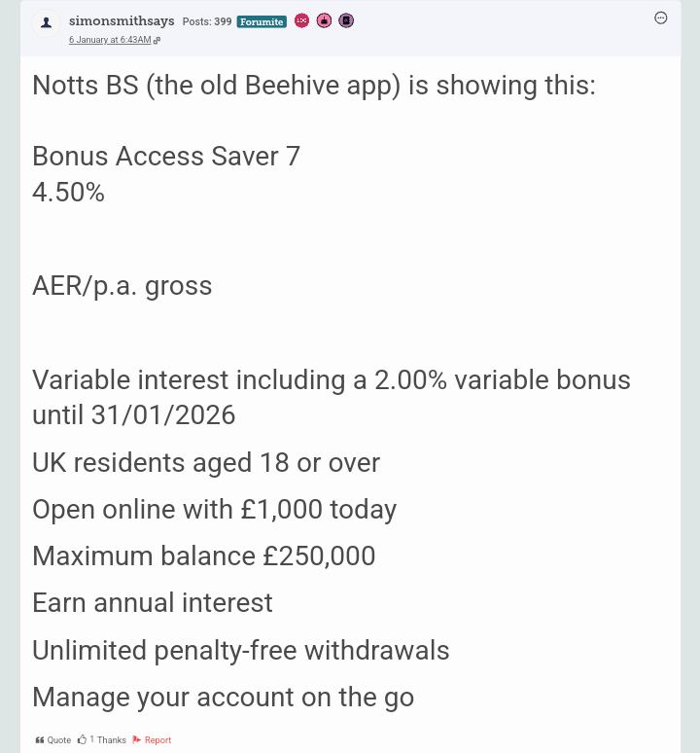Click the pink birthday cake badge
The width and height of the screenshot is (700, 753).
[324, 20]
